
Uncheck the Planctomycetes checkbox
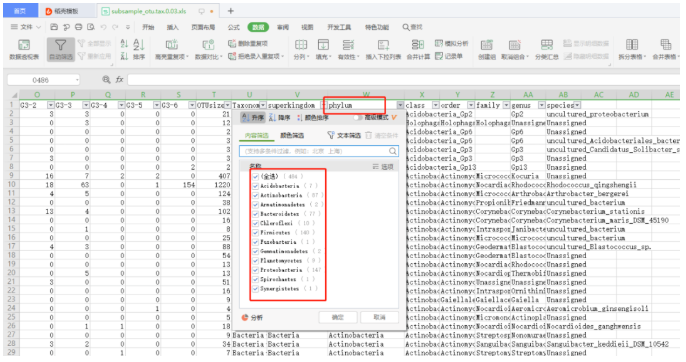click(x=256, y=260)
